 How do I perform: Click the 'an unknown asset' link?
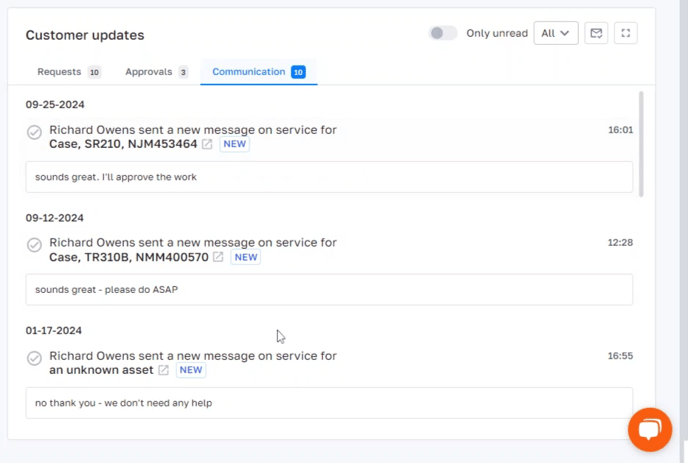tap(101, 371)
